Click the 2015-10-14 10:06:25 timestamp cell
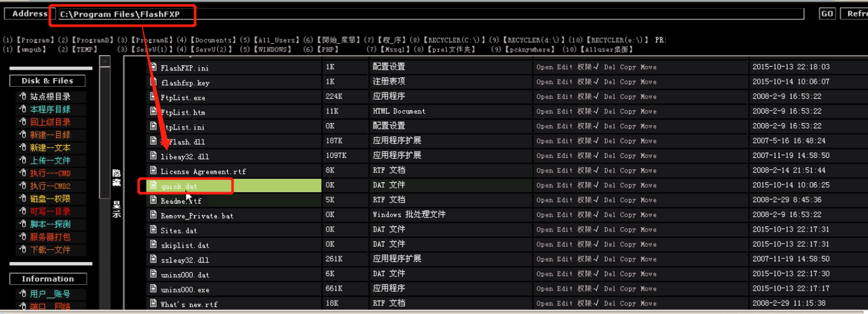Screen dimensions: 868x314 tap(791, 185)
